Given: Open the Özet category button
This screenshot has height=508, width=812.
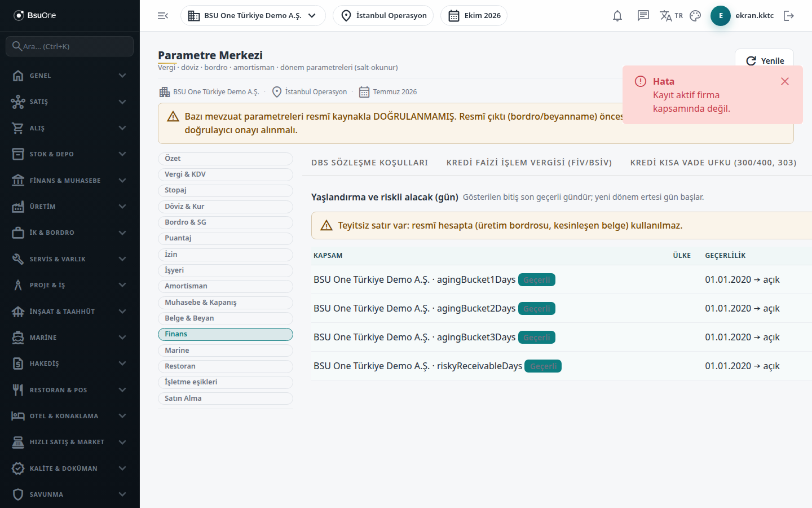Looking at the screenshot, I should click(x=226, y=159).
